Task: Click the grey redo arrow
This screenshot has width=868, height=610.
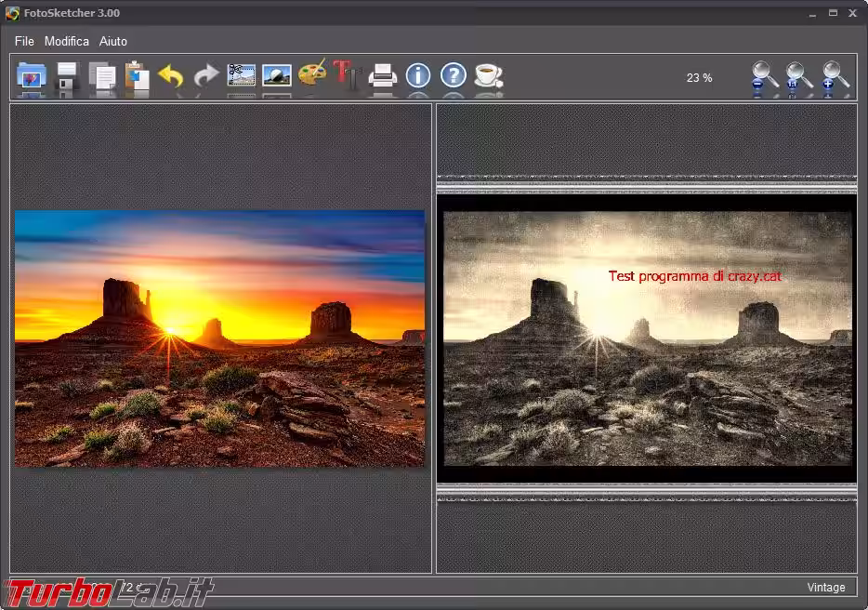Action: [206, 75]
